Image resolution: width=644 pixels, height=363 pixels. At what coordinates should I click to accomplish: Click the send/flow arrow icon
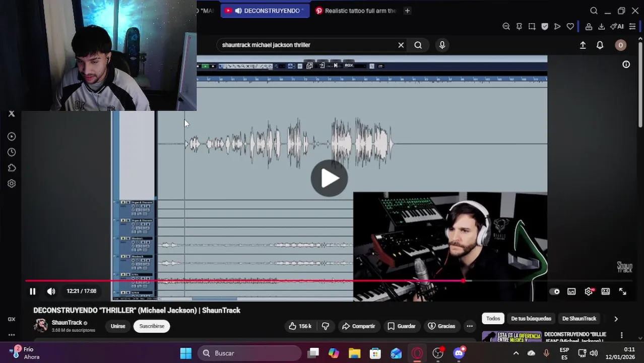557,26
